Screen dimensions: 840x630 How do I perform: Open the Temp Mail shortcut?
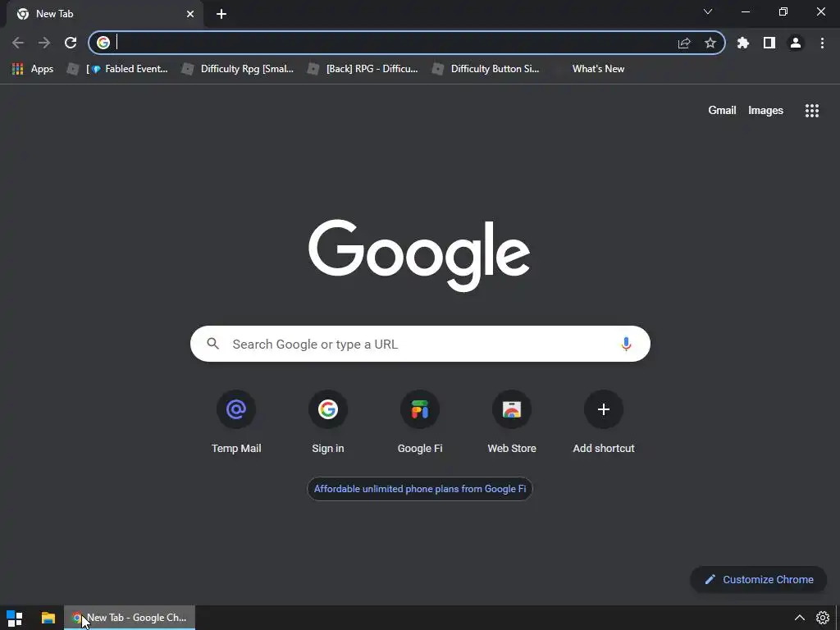[x=236, y=422]
